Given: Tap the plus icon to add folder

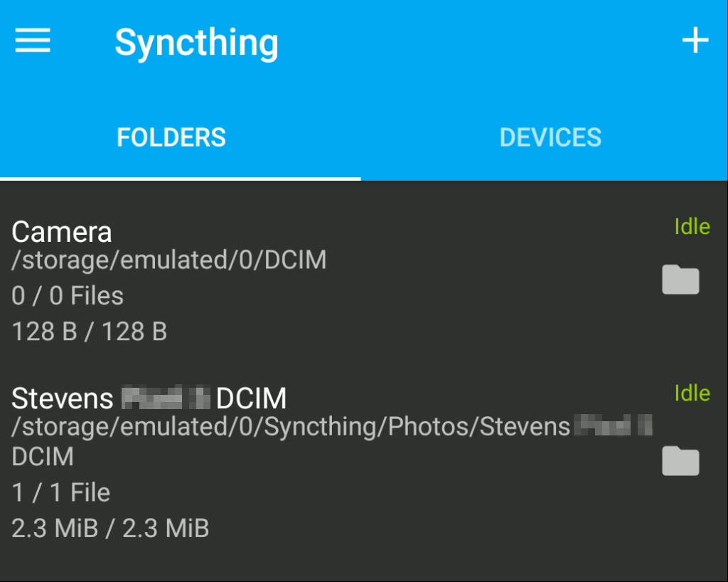Looking at the screenshot, I should (695, 41).
